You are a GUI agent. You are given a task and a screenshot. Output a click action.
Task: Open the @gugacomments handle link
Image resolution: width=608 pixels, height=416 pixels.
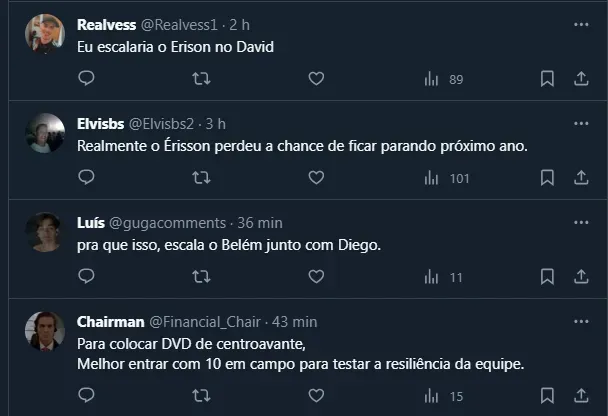(166, 222)
